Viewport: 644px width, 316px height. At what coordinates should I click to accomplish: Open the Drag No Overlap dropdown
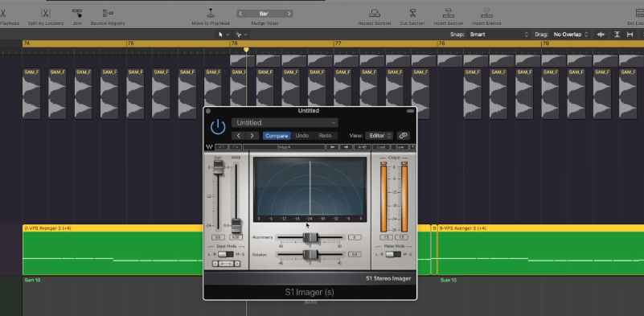click(571, 35)
